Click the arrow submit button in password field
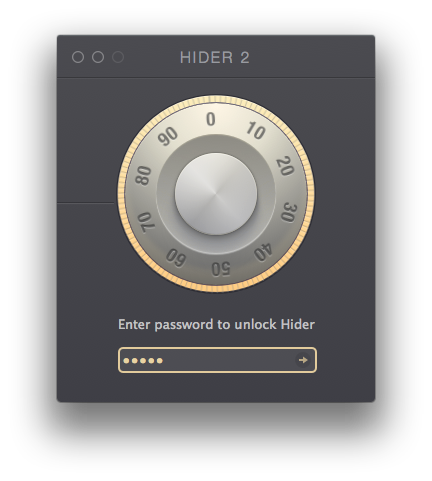The width and height of the screenshot is (432, 481). [x=303, y=360]
